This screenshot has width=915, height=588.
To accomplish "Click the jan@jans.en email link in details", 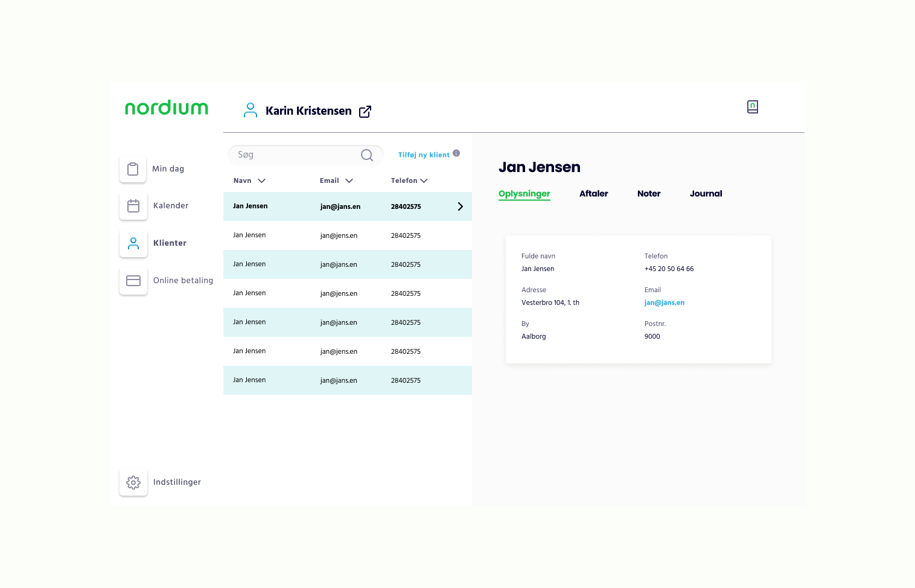I will (x=664, y=303).
